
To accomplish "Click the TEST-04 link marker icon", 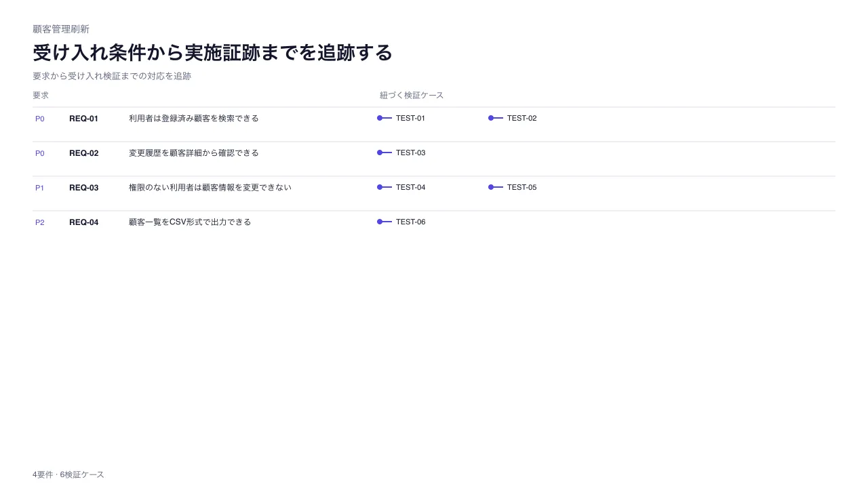I will [x=384, y=187].
